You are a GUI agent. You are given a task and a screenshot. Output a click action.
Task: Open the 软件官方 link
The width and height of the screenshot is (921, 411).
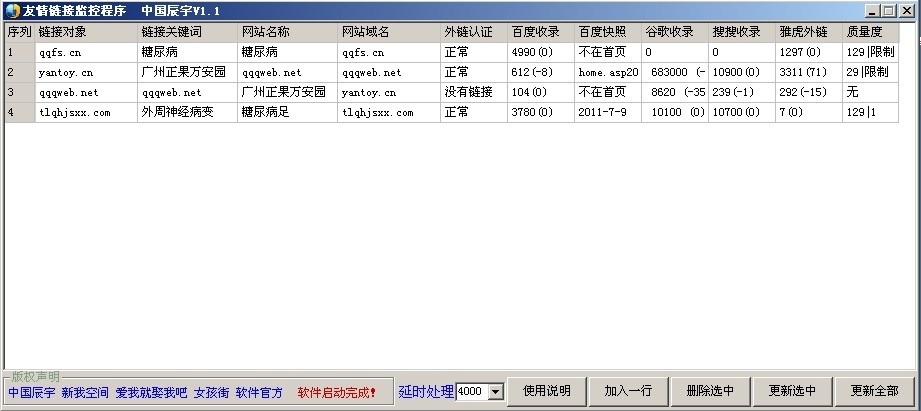(x=259, y=393)
